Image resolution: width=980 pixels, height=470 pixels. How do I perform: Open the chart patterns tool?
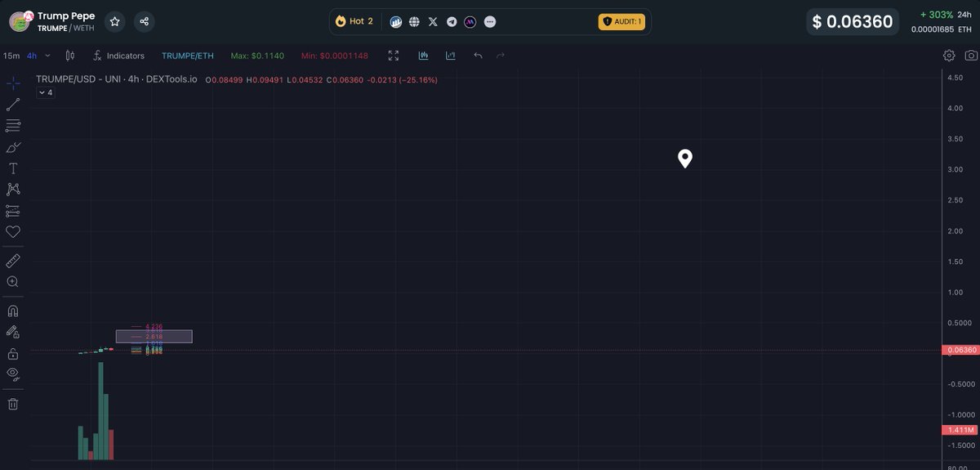tap(13, 190)
